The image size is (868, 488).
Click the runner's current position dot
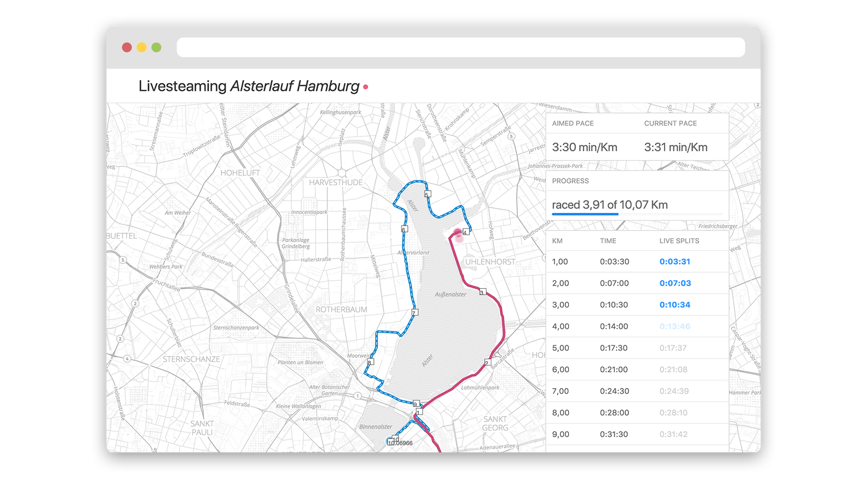[458, 233]
